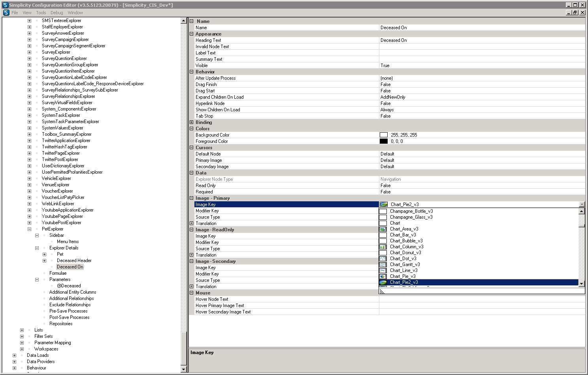Image resolution: width=588 pixels, height=375 pixels.
Task: Select the Chart_Gantt_v3 icon
Action: point(383,264)
